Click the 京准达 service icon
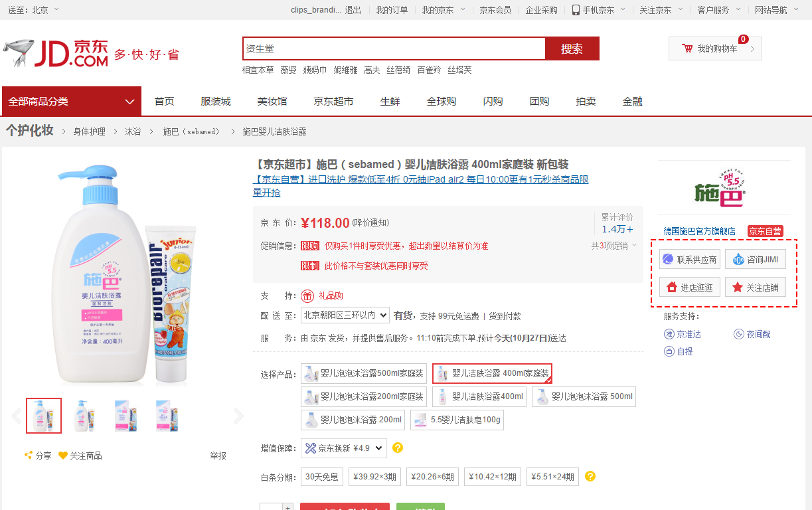The height and width of the screenshot is (510, 812). pyautogui.click(x=669, y=334)
